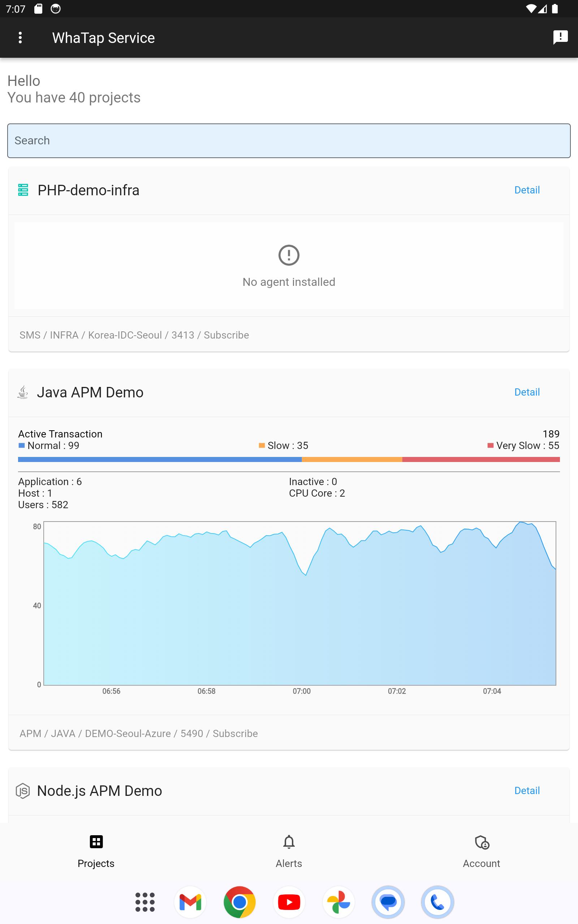Open Detail for PHP-demo-infra
578x924 pixels.
point(527,190)
